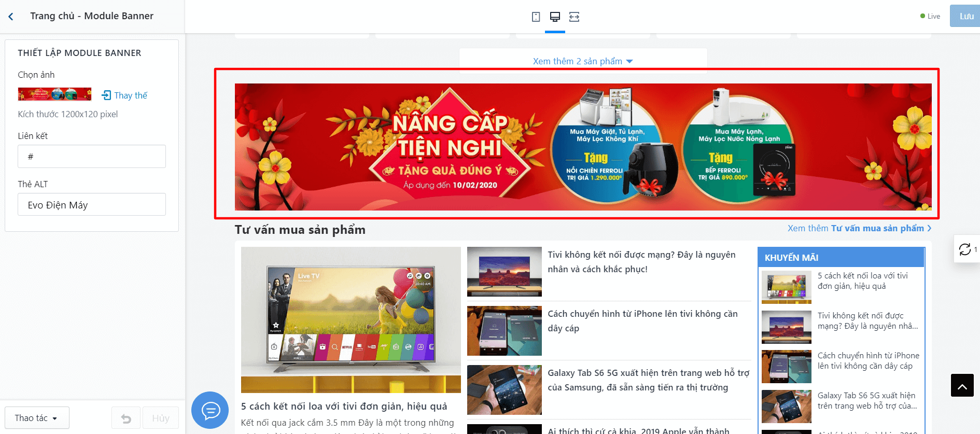Click the scroll-to-top arrow button
The width and height of the screenshot is (980, 434).
coord(962,385)
